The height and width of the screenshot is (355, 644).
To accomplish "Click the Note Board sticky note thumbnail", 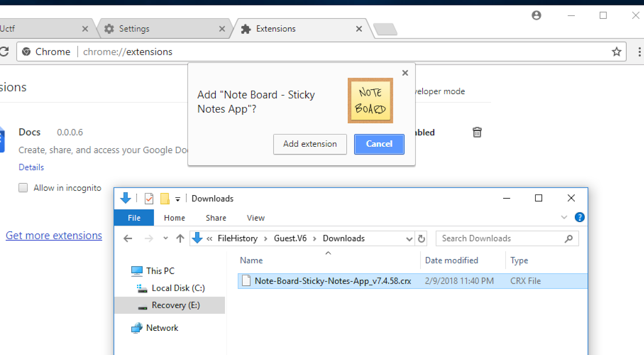I will point(370,101).
